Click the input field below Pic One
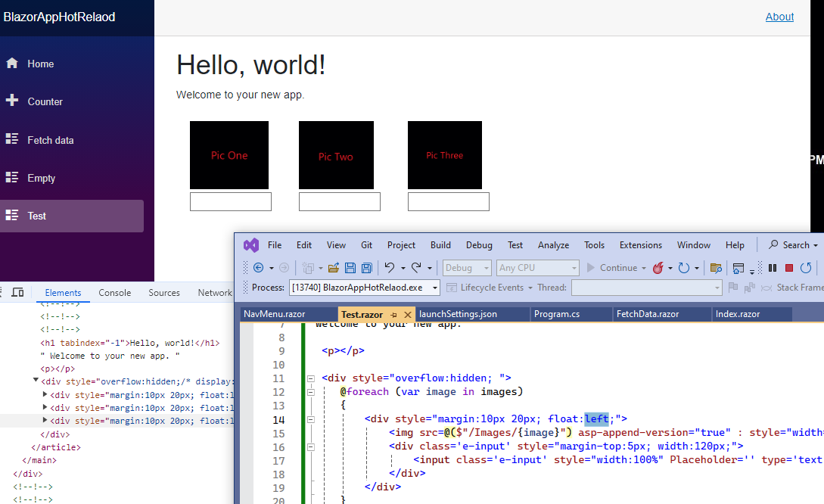 pyautogui.click(x=230, y=201)
